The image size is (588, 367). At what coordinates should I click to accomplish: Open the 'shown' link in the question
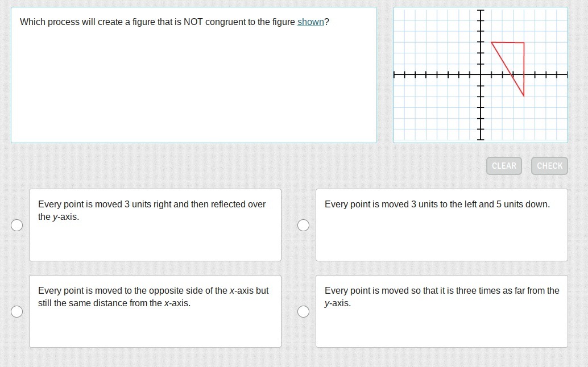pyautogui.click(x=310, y=22)
